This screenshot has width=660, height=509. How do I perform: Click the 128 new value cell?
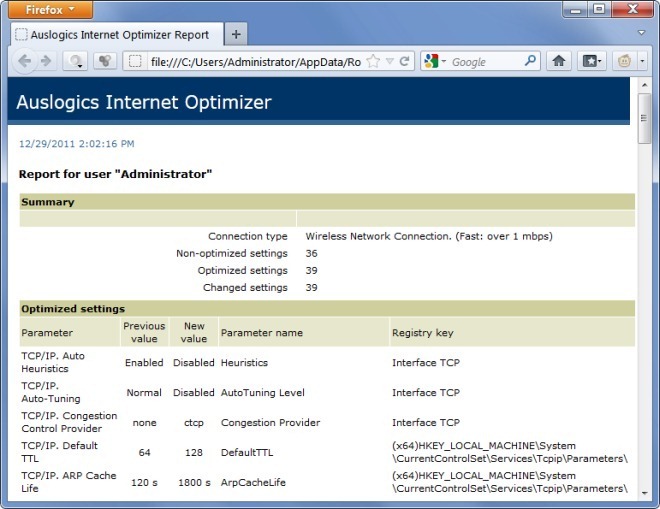click(194, 452)
